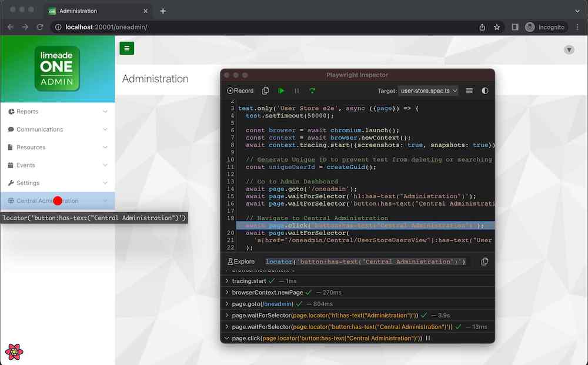Expand the tracing.start log entry
Viewport: 588px width, 365px height.
click(227, 282)
